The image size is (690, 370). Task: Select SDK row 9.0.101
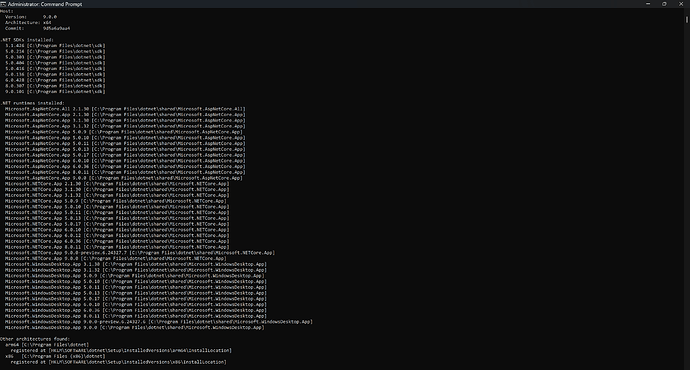55,92
